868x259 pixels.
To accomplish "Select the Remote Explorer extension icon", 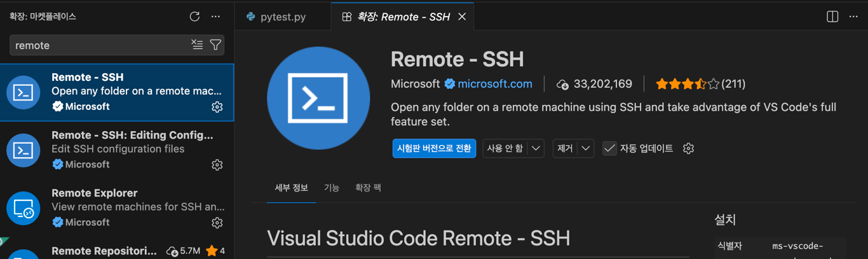I will coord(24,208).
